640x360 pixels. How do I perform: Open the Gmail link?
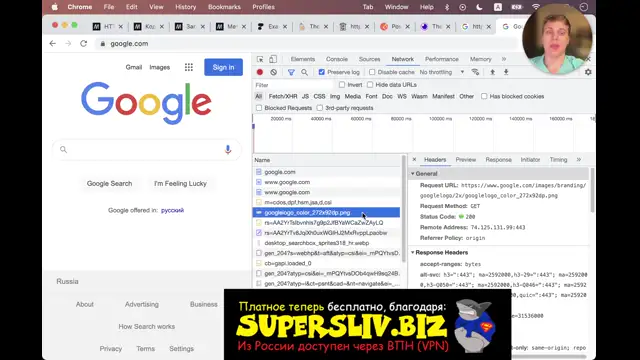(133, 67)
